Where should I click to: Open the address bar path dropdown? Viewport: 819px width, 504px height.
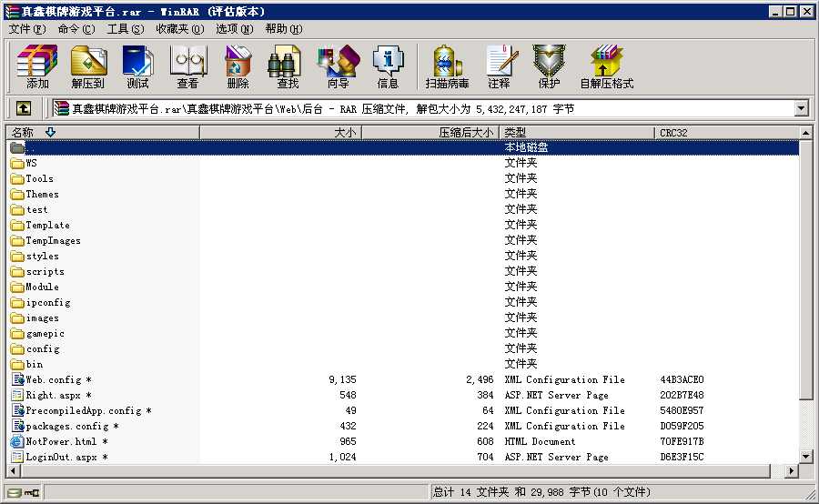802,108
